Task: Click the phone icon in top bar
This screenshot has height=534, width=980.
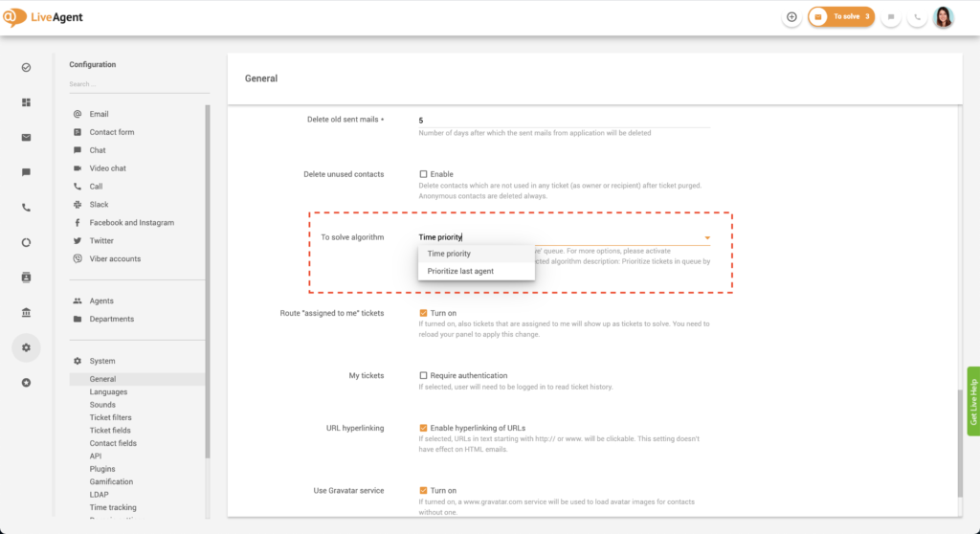Action: 917,17
